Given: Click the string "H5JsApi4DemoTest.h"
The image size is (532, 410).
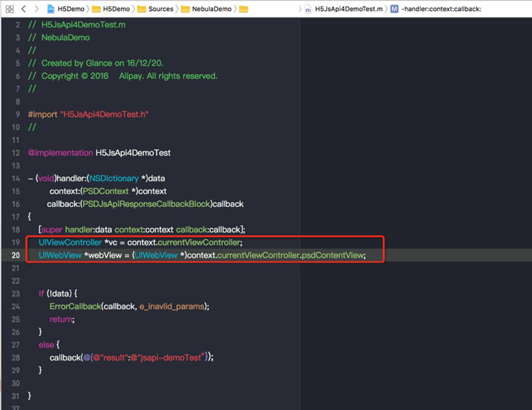Looking at the screenshot, I should [104, 115].
